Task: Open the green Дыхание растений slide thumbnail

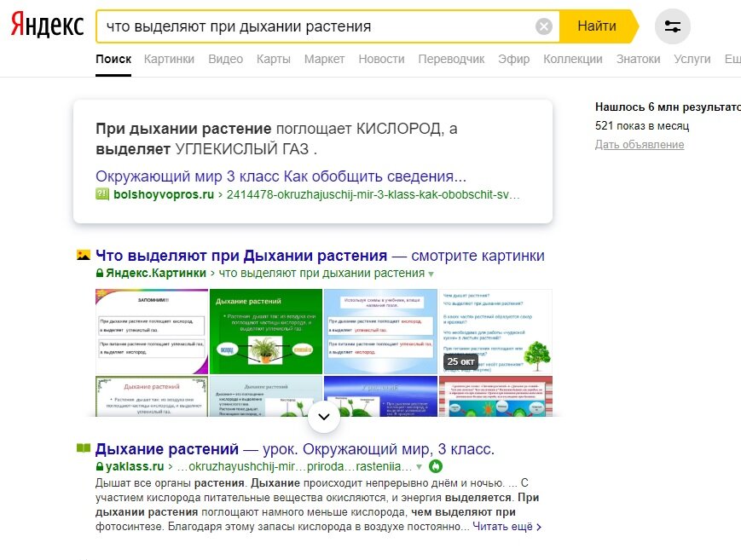Action: (265, 332)
